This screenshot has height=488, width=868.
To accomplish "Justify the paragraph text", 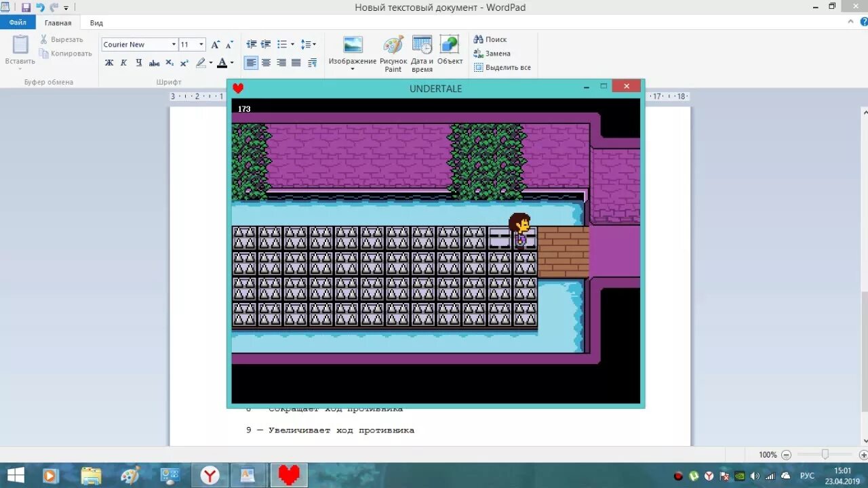I will point(296,63).
